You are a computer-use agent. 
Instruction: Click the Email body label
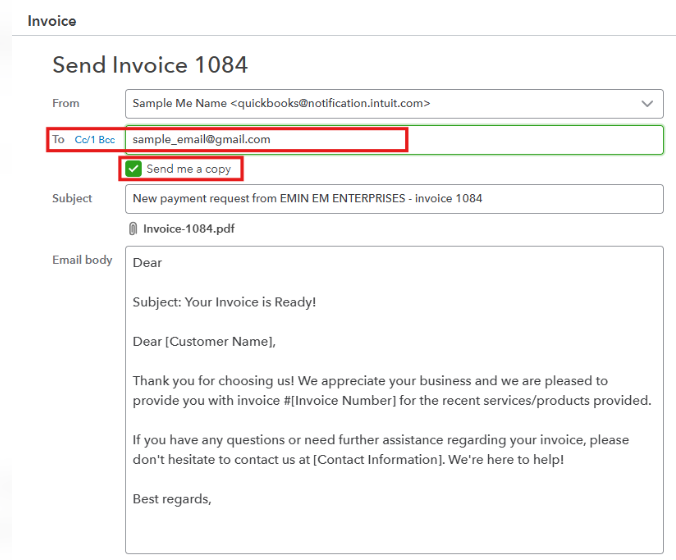[x=82, y=260]
